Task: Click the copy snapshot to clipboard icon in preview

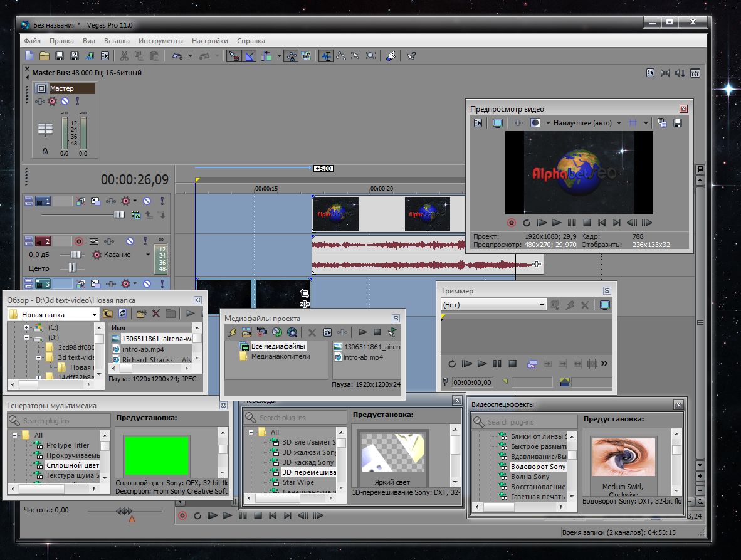Action: [x=663, y=123]
